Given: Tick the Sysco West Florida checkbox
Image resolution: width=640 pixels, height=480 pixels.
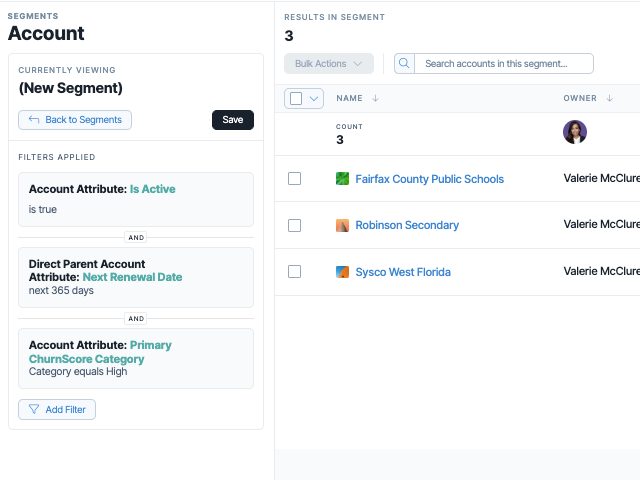Looking at the screenshot, I should coord(294,271).
